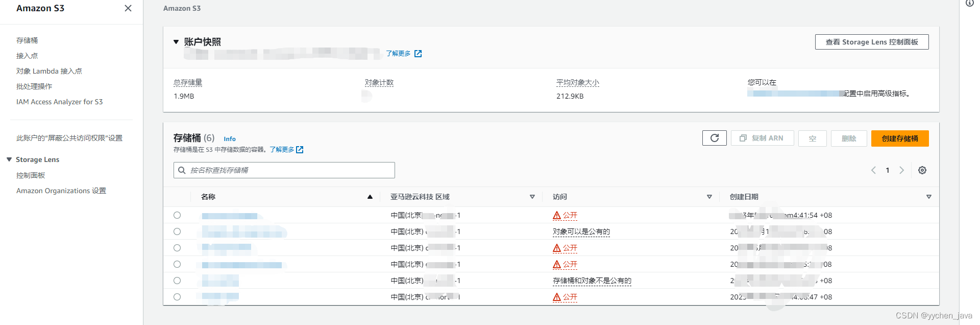Viewport: 980px width, 325px height.
Task: Click warning icon in first row 公开
Action: click(557, 216)
